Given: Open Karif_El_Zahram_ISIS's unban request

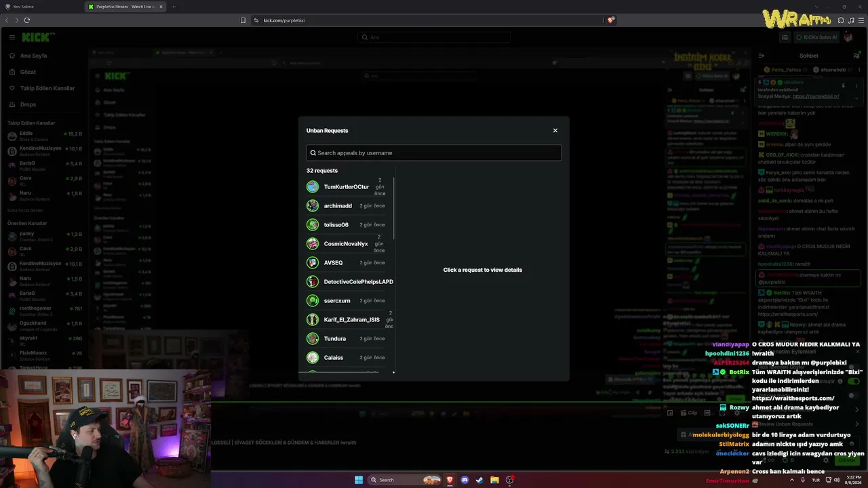Looking at the screenshot, I should point(349,320).
